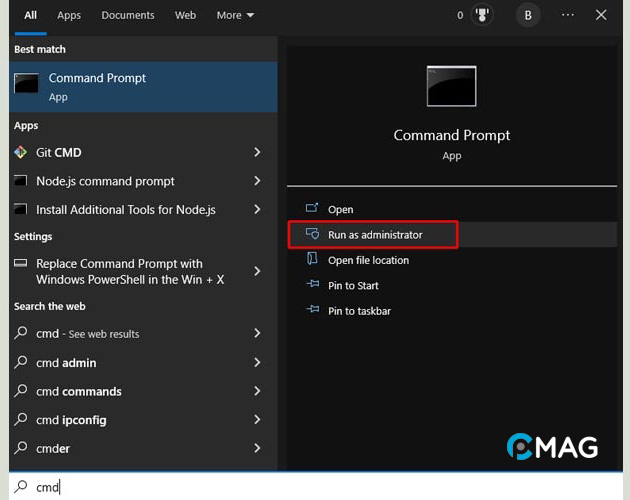Expand the Git CMD result arrow
The image size is (630, 500).
tap(257, 152)
